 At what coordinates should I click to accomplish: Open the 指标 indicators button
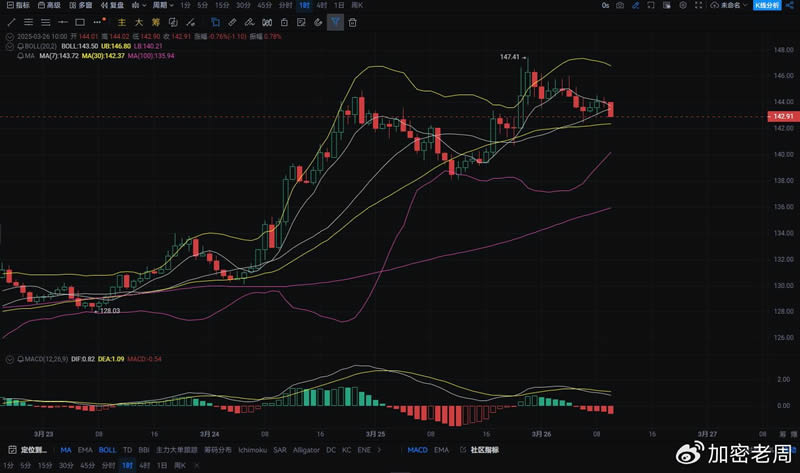click(x=19, y=5)
